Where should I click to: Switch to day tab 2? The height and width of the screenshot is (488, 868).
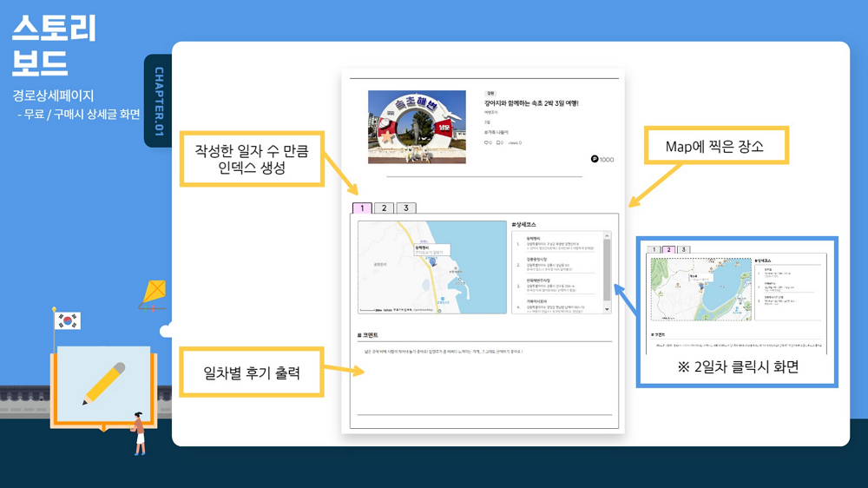(x=385, y=208)
